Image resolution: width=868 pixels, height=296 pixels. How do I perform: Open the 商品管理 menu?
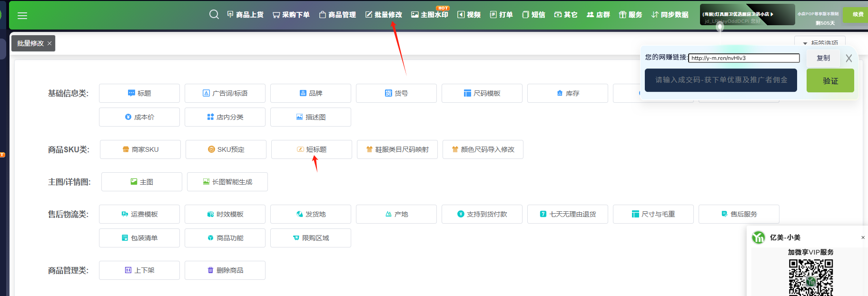(x=337, y=15)
